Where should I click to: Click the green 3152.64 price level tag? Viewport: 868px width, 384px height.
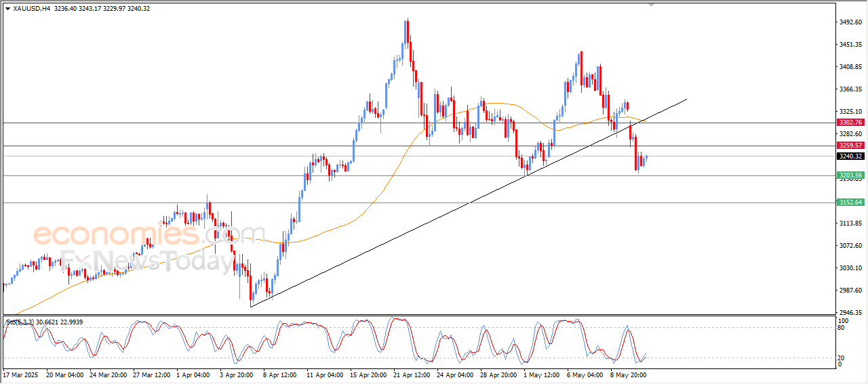click(x=850, y=202)
